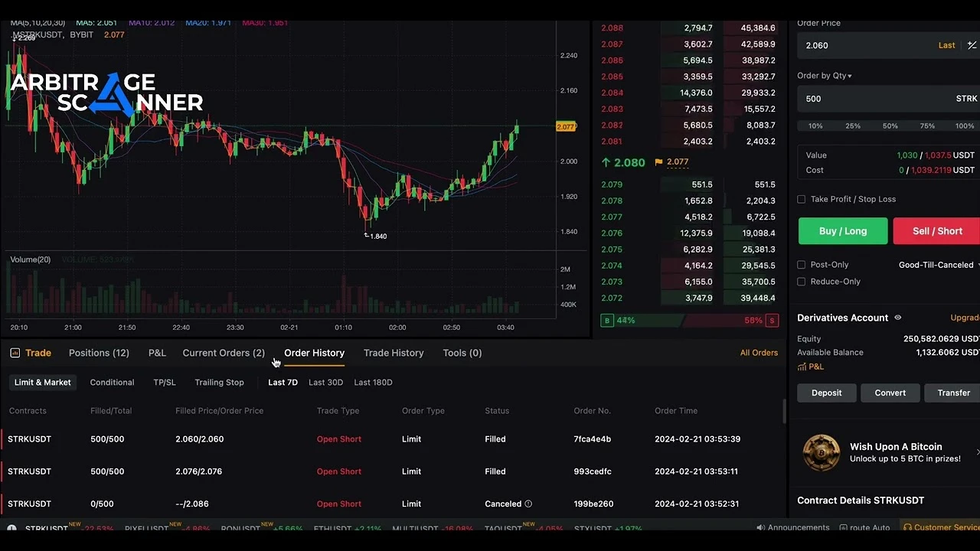This screenshot has height=551, width=980.
Task: Click the orange flag mark price icon
Action: (658, 162)
